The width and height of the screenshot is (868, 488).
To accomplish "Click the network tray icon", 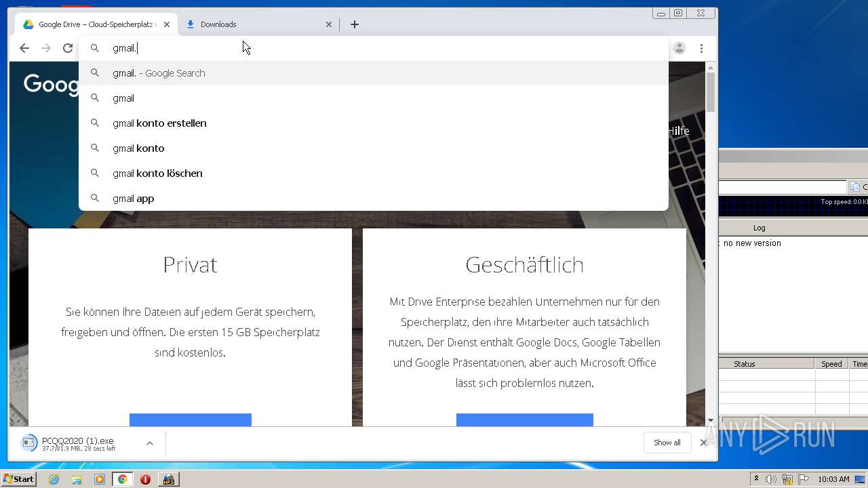I will click(787, 479).
